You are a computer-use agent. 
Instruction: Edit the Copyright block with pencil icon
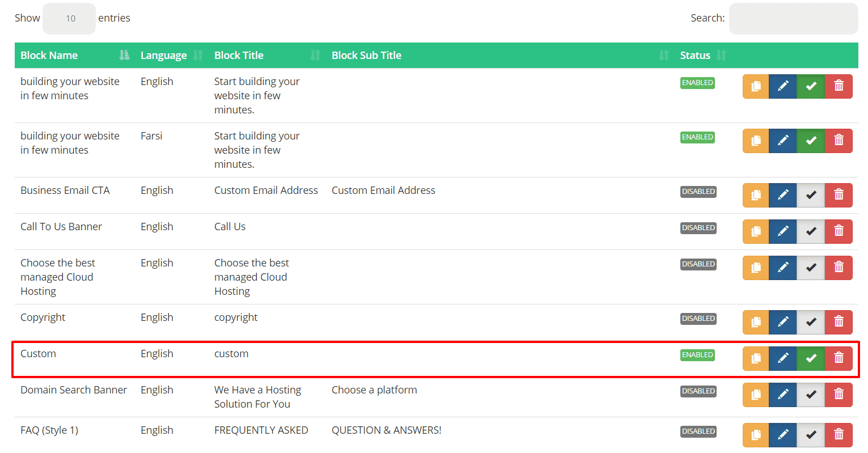coord(783,322)
